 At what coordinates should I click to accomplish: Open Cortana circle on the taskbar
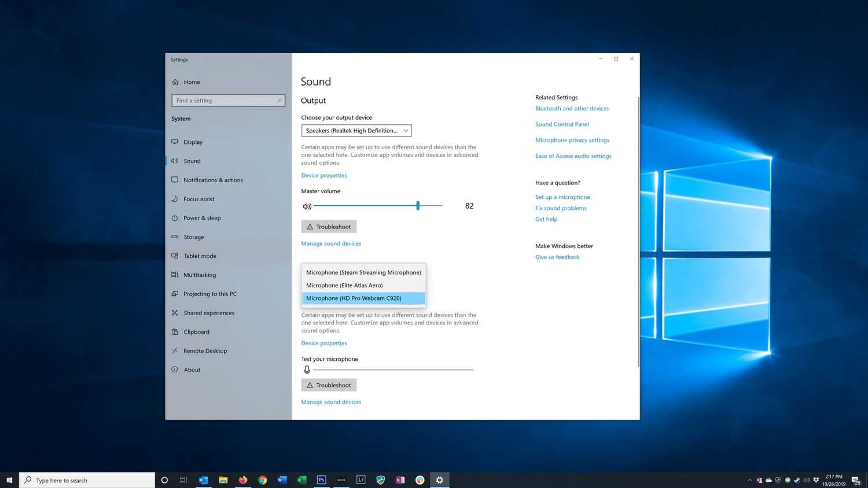click(x=164, y=480)
